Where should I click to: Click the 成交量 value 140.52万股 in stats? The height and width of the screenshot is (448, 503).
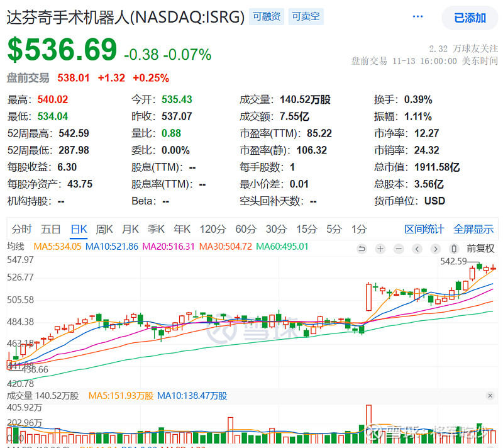coord(305,99)
